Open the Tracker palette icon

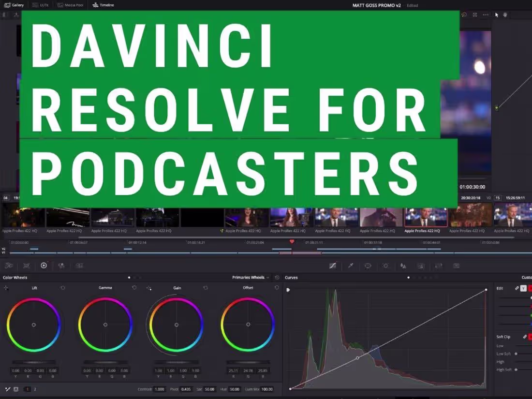coord(385,266)
